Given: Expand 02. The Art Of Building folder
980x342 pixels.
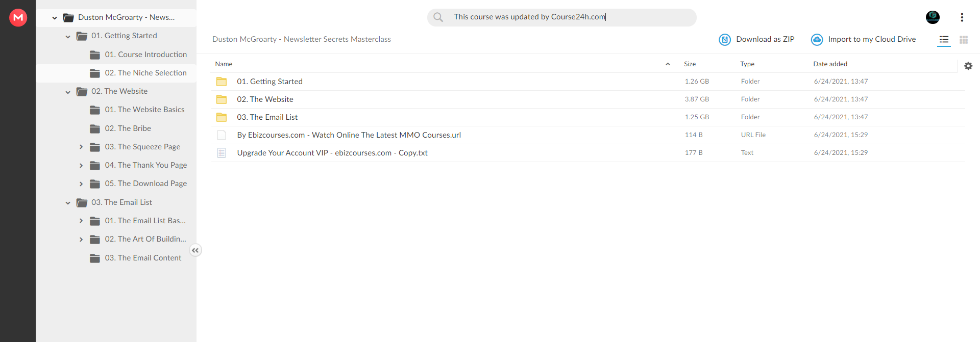Looking at the screenshot, I should pyautogui.click(x=81, y=239).
